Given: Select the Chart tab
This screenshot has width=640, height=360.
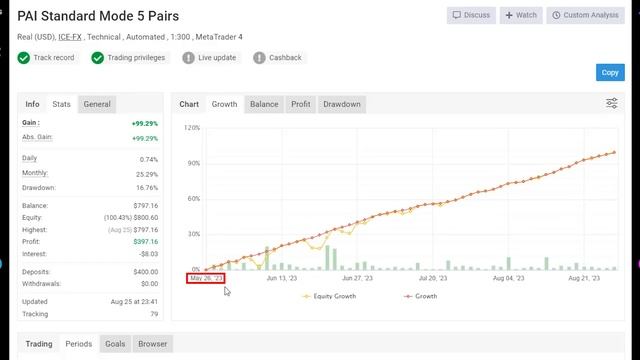Looking at the screenshot, I should tap(189, 104).
